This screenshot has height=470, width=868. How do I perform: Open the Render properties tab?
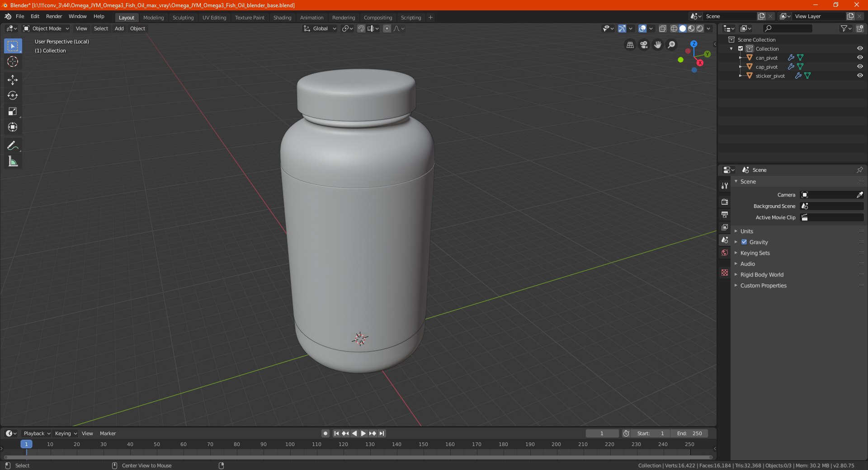click(725, 202)
